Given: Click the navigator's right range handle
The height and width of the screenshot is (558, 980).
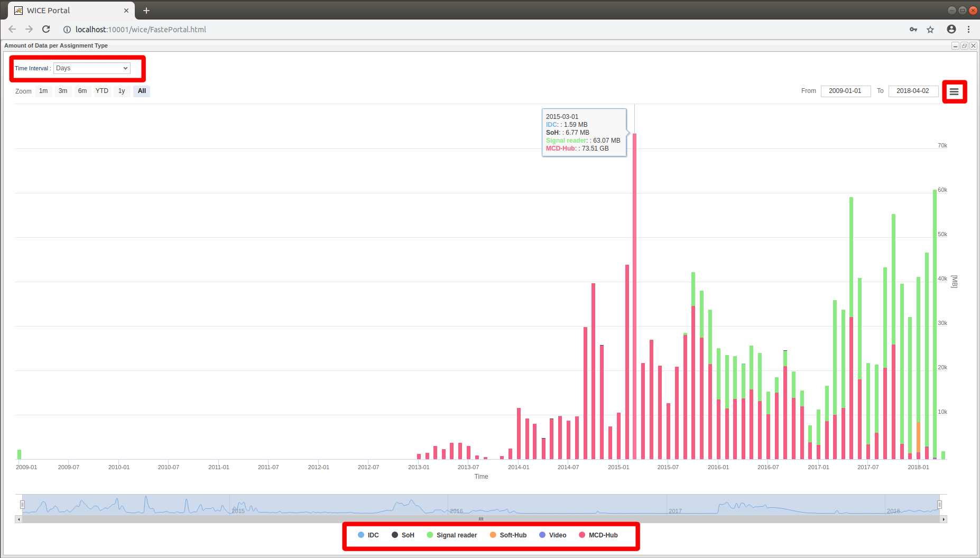Looking at the screenshot, I should pos(939,505).
